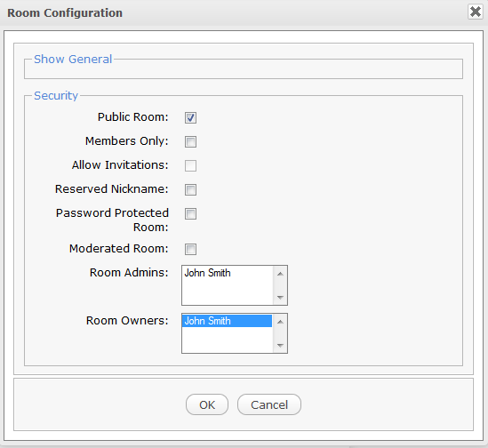Enable the Members Only checkbox

click(x=190, y=141)
